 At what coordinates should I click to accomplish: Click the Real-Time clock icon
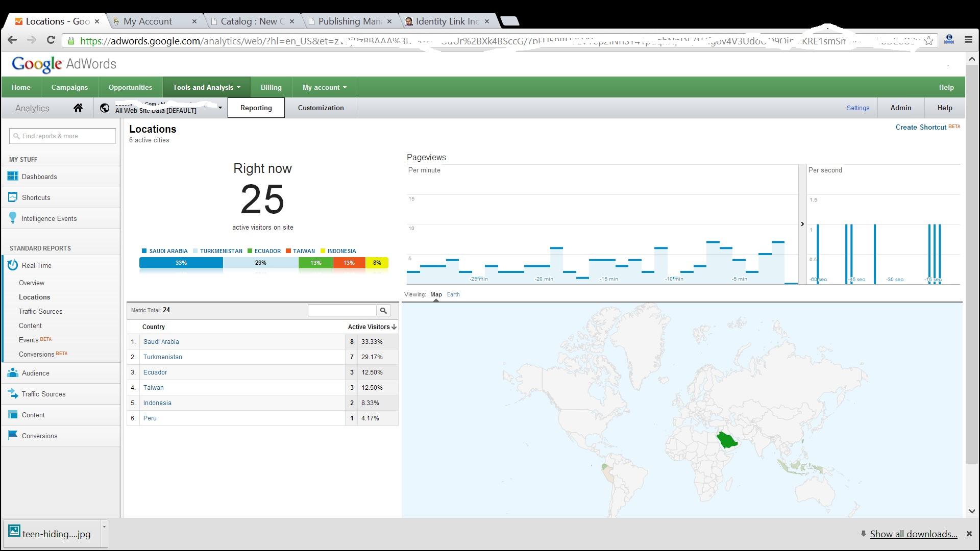tap(13, 265)
